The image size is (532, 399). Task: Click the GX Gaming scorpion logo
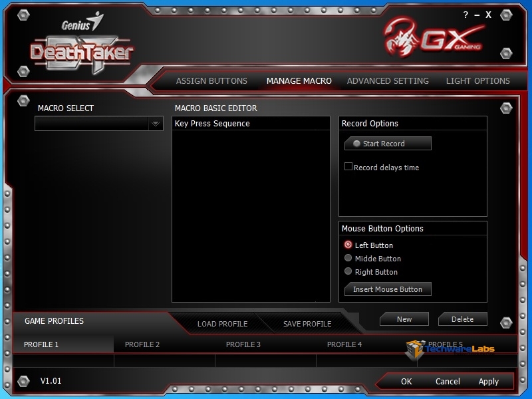click(x=435, y=37)
